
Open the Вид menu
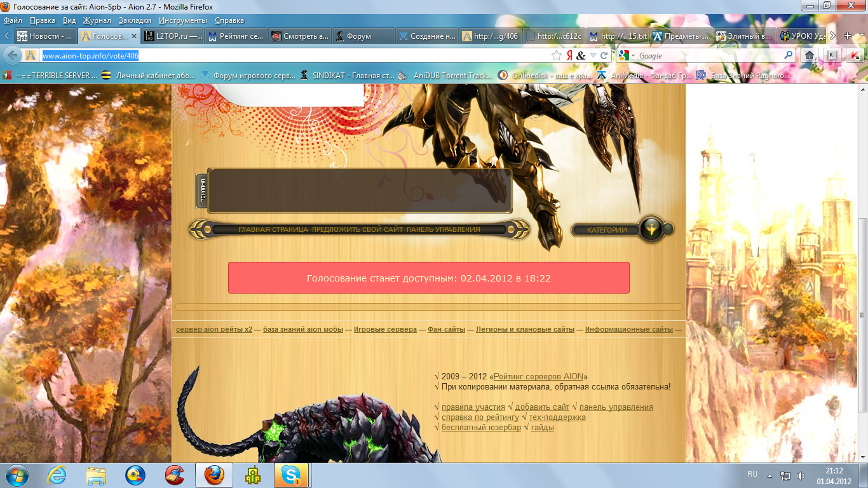coord(69,20)
